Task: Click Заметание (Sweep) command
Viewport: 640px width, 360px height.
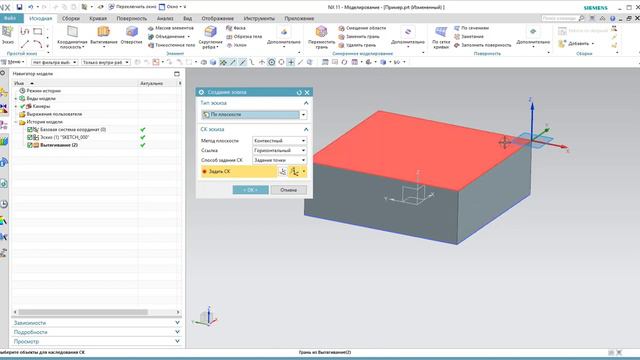Action: [x=469, y=37]
